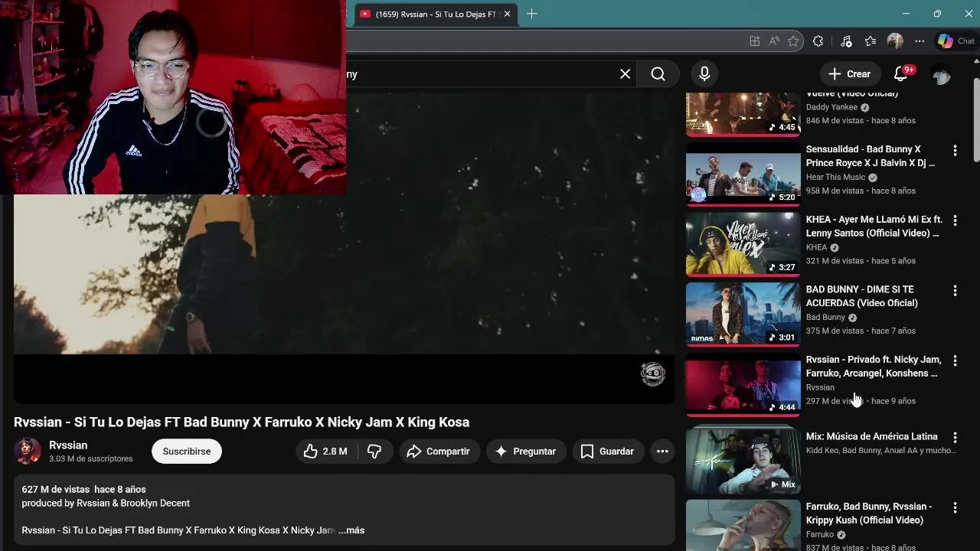Open options for Rvssian Privado video
This screenshot has height=551, width=980.
pyautogui.click(x=955, y=361)
